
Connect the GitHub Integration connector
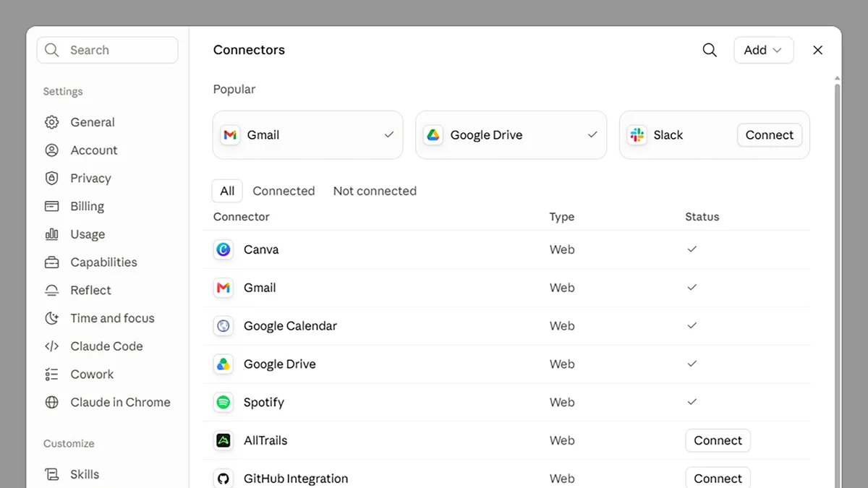[x=718, y=478]
